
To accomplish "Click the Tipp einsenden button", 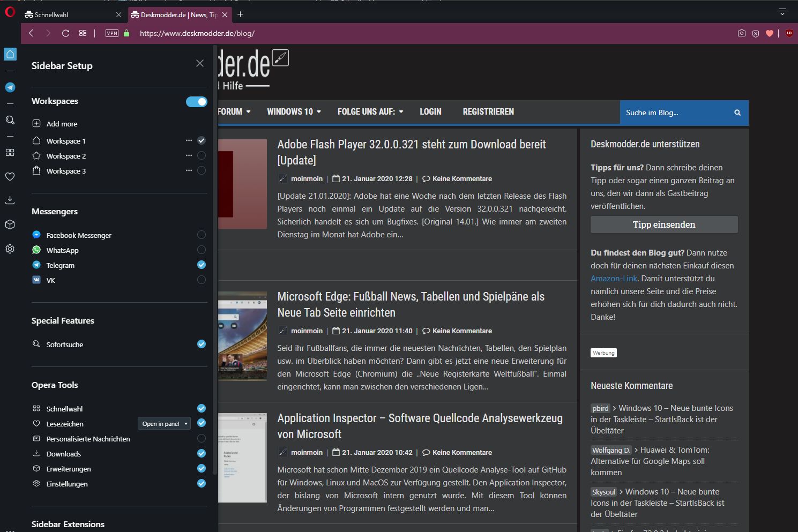I will coord(664,224).
